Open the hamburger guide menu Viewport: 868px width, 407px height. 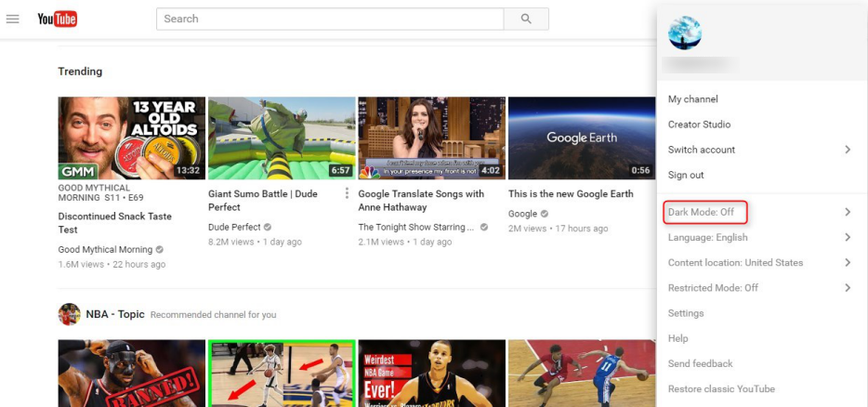point(12,19)
